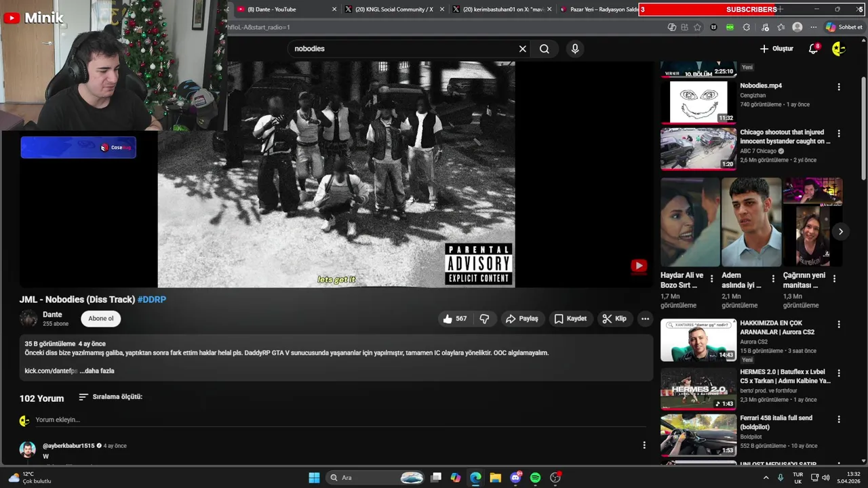This screenshot has width=868, height=488.
Task: Open options for Ferrari 458 italia video
Action: tap(839, 420)
